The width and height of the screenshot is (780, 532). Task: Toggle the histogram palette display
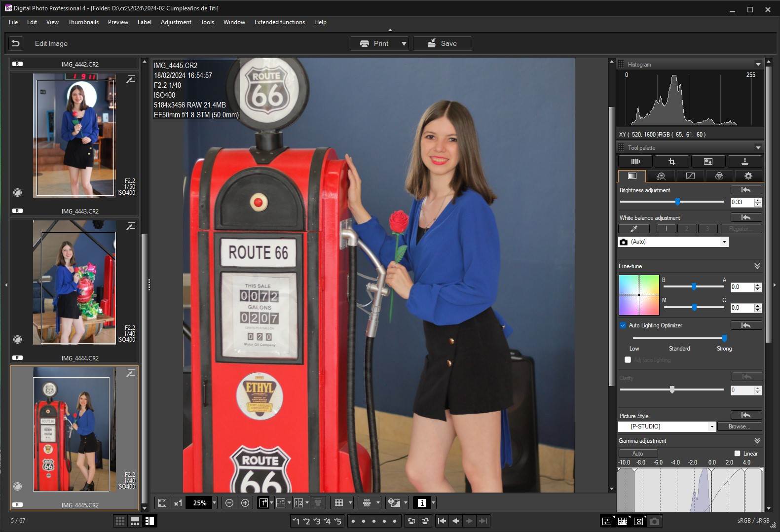623,521
